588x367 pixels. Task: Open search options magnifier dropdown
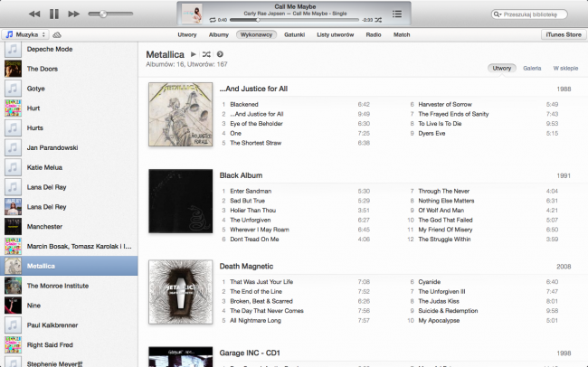[x=498, y=14]
